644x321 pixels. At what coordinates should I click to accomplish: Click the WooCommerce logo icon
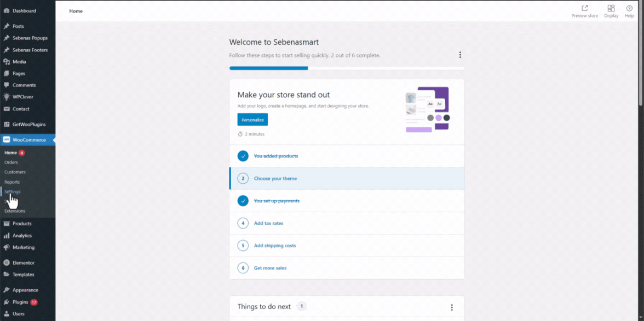tap(7, 140)
